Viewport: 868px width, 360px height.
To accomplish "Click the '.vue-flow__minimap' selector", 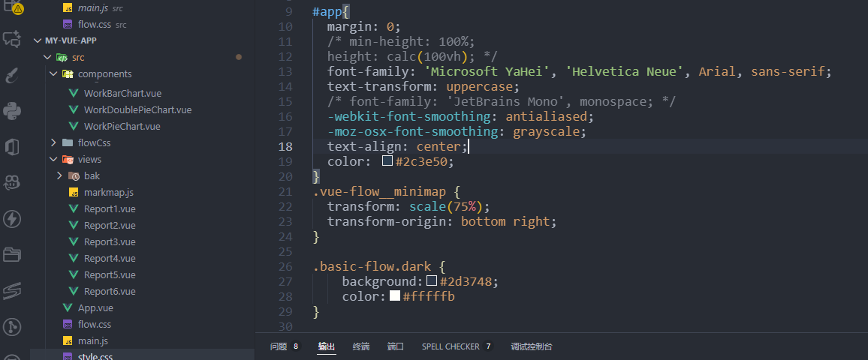I will [379, 191].
